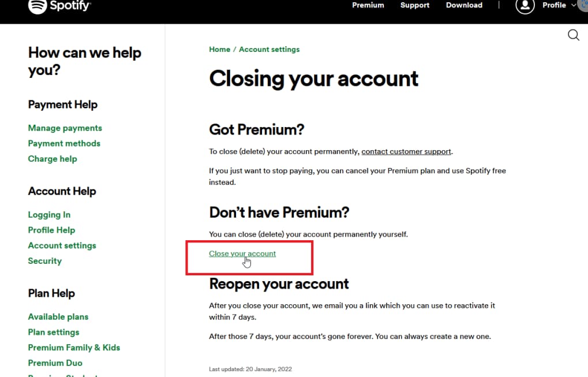Image resolution: width=588 pixels, height=377 pixels.
Task: Open the Charge help topic
Action: pyautogui.click(x=53, y=159)
